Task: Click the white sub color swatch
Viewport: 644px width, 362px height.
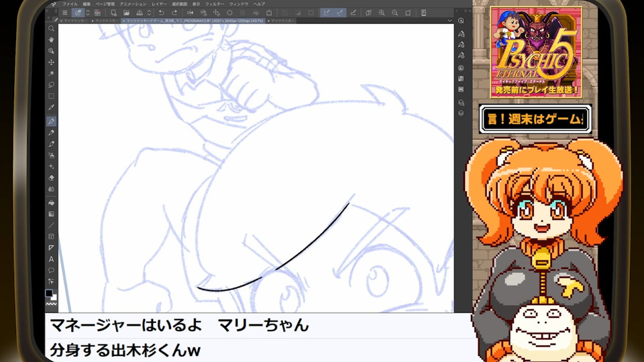Action: (x=54, y=297)
